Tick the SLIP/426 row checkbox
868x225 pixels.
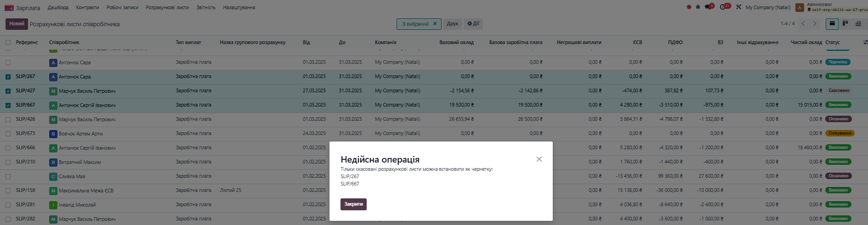pos(8,119)
